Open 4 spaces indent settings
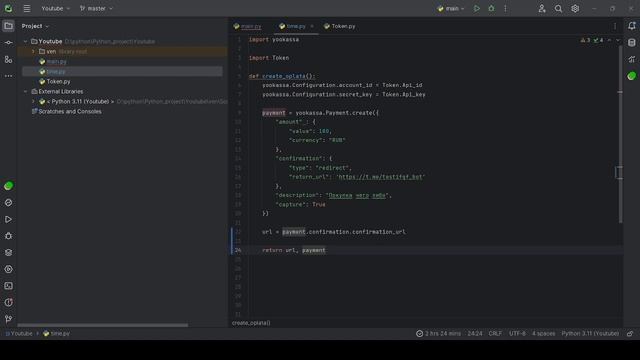640x360 pixels. coord(543,333)
